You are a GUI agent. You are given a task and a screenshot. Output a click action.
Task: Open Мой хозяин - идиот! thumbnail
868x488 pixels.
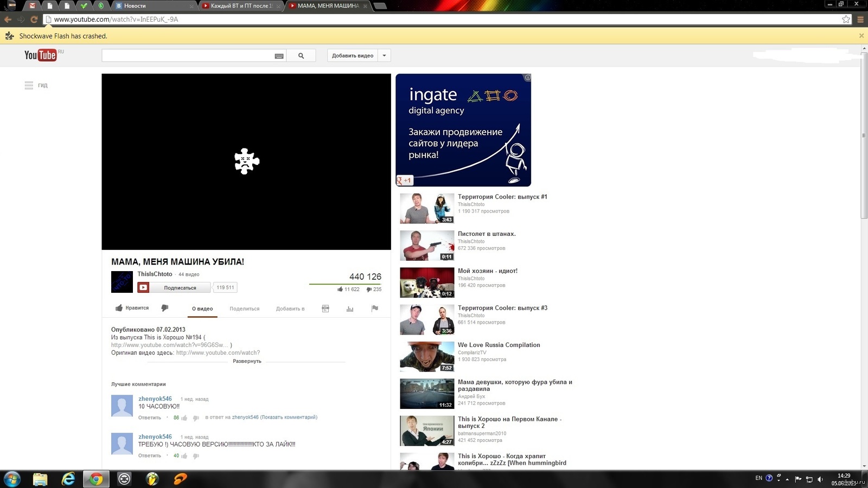click(427, 282)
